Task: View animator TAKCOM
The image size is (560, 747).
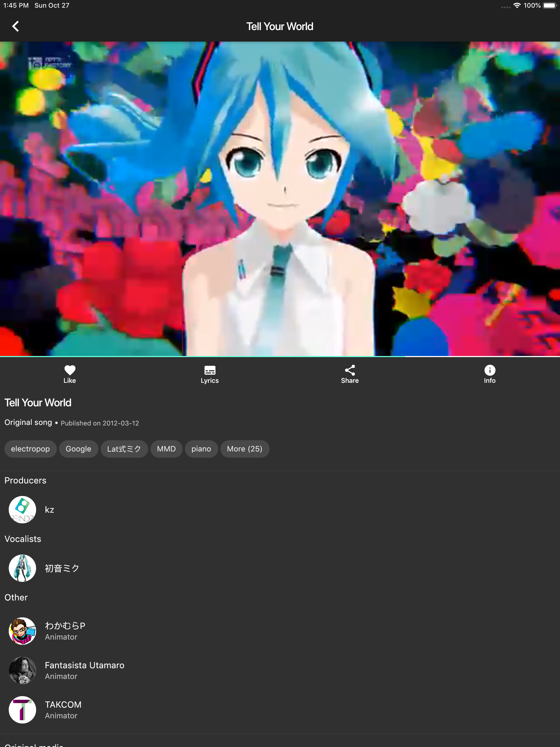Action: pyautogui.click(x=63, y=704)
